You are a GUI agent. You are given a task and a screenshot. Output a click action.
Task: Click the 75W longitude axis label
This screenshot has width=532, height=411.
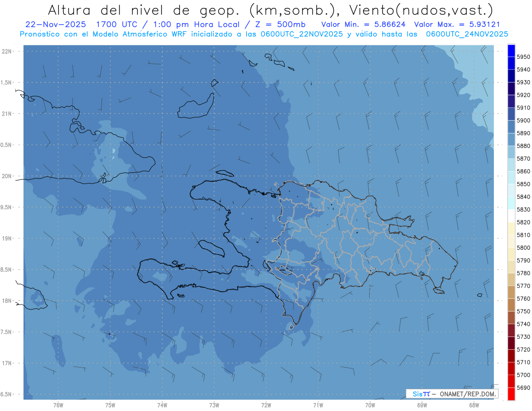pyautogui.click(x=110, y=405)
